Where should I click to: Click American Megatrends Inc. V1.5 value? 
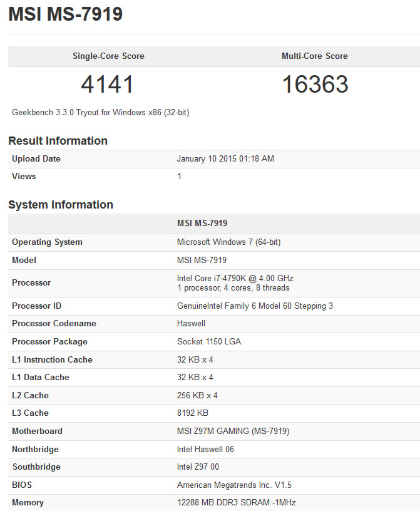[234, 485]
